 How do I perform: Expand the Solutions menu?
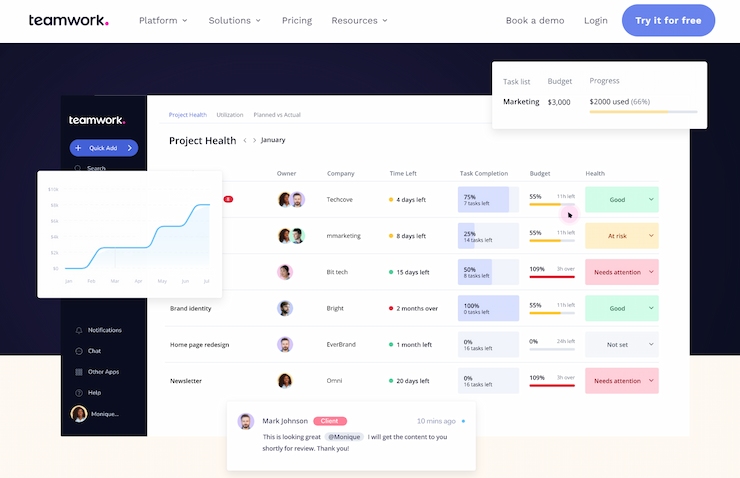point(235,20)
